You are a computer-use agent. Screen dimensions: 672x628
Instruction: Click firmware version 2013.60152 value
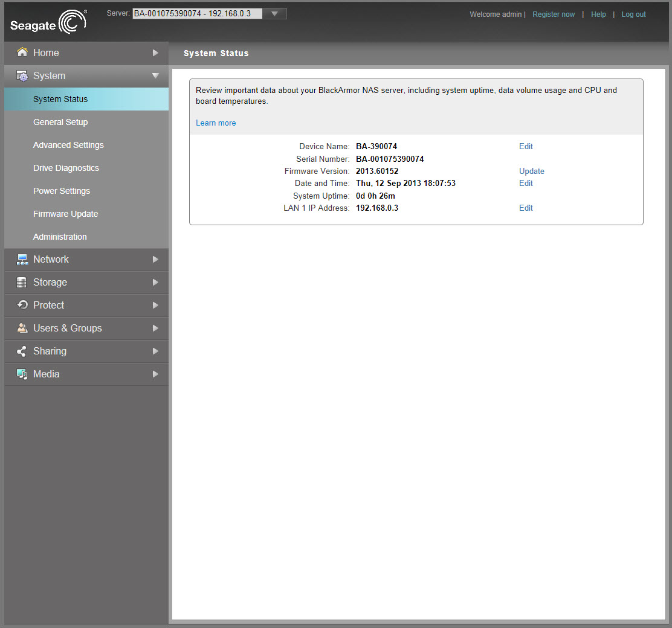377,171
